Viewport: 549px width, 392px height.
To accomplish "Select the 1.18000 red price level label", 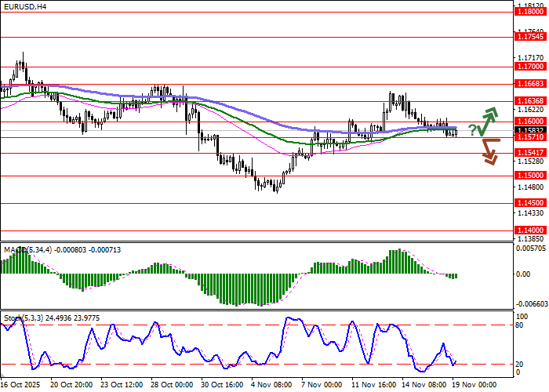I will (x=530, y=12).
